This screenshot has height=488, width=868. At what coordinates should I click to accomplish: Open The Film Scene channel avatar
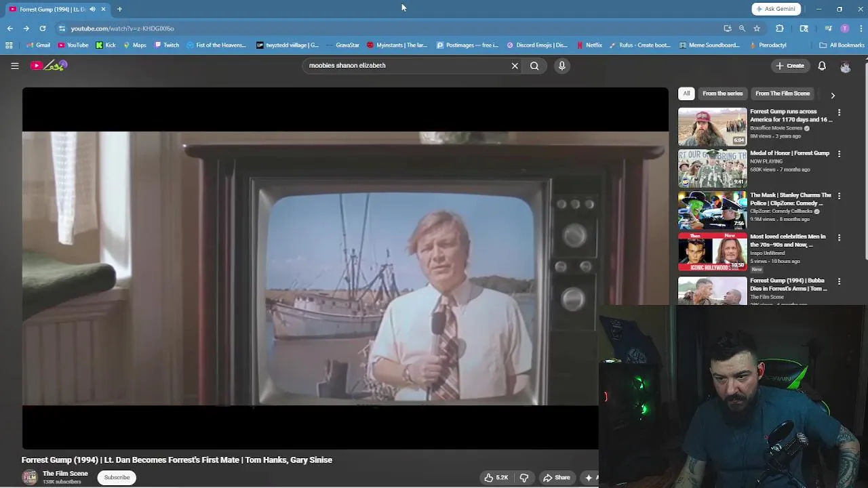(x=30, y=477)
